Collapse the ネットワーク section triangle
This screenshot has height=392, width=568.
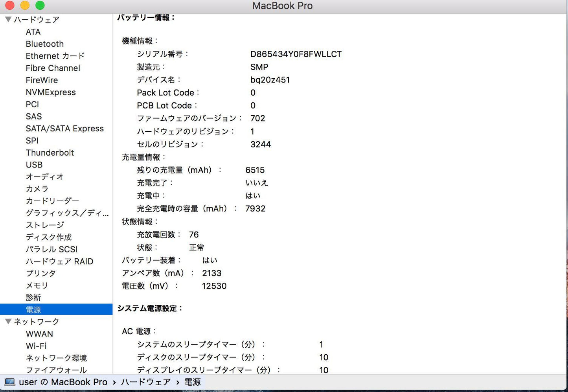[8, 322]
